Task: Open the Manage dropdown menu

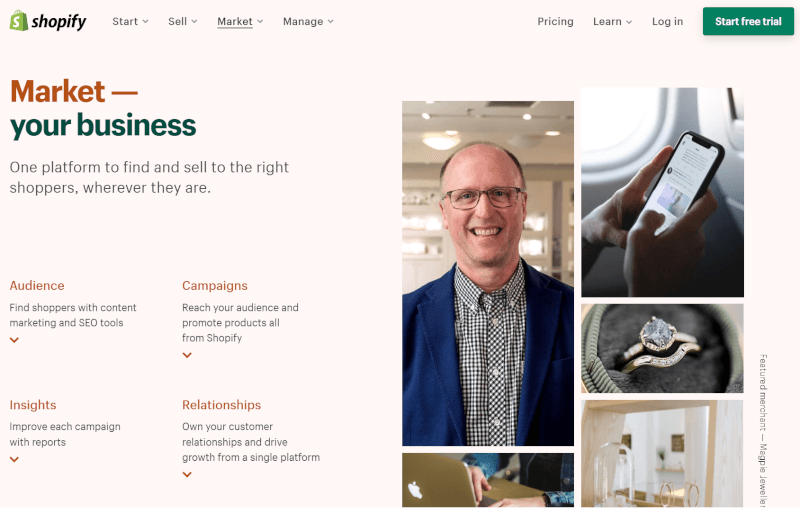Action: (308, 21)
